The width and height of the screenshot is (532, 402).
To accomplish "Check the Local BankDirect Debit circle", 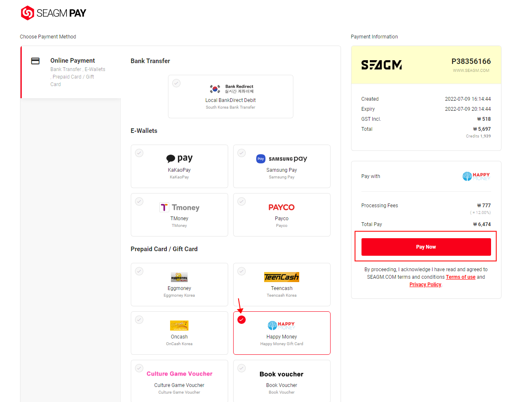I will click(176, 83).
